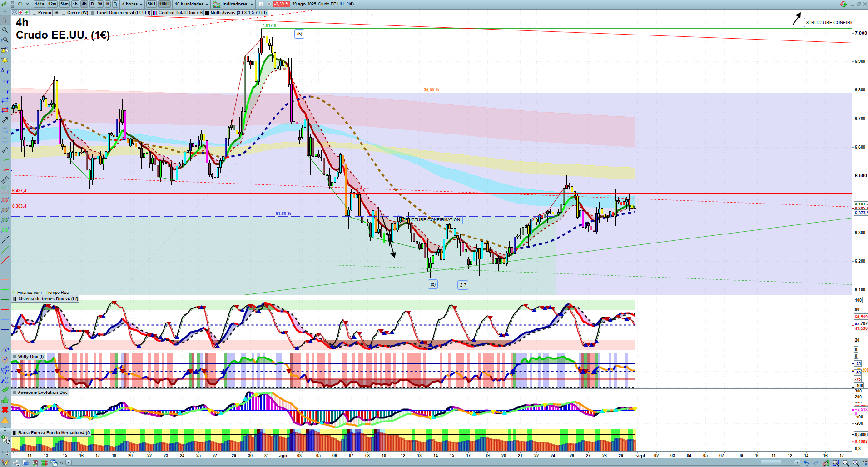868x467 pixels.
Task: Toggle Control Total Doc v.6 indicator
Action: pos(155,13)
